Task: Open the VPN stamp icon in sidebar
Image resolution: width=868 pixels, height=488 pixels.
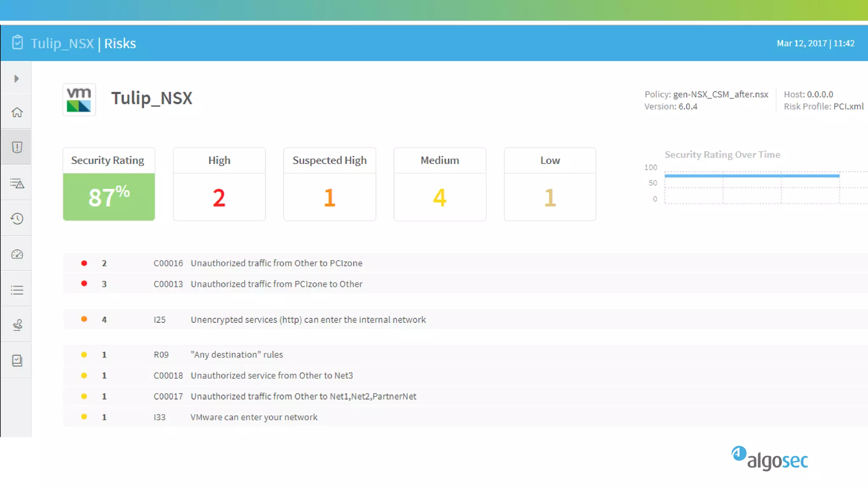Action: pos(17,325)
